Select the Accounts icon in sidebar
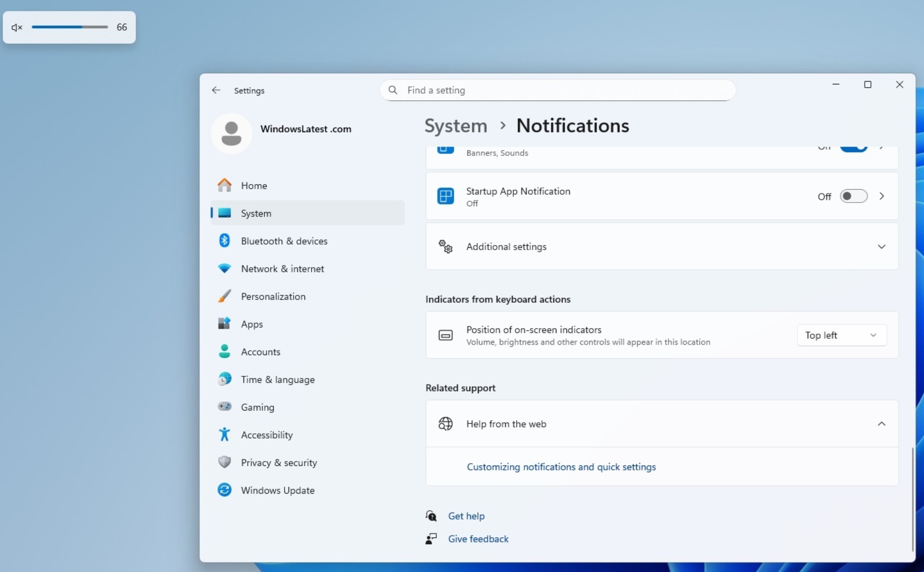The image size is (924, 572). [225, 351]
